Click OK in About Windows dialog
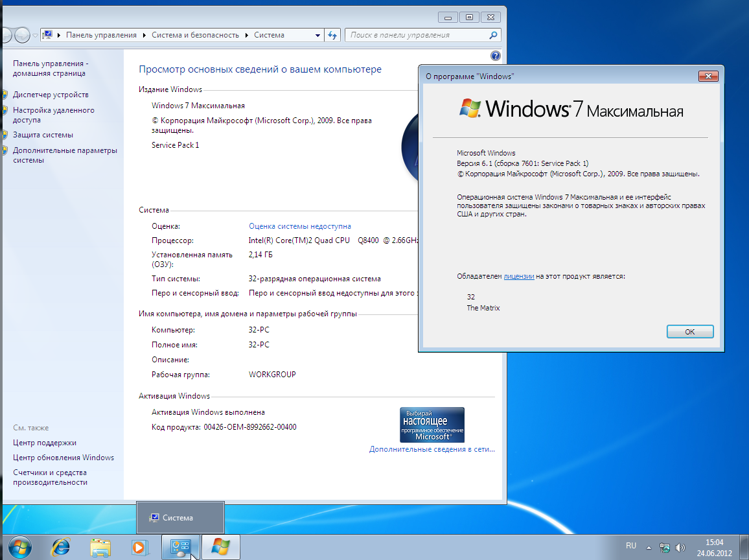The width and height of the screenshot is (749, 560). tap(690, 332)
